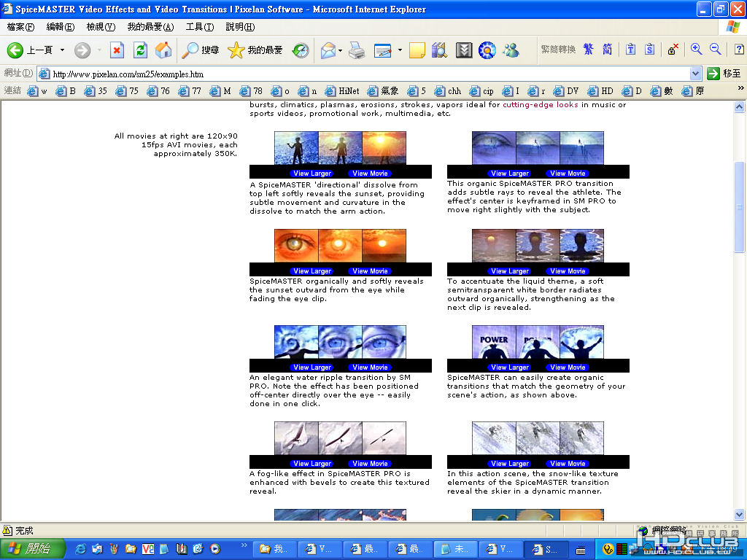This screenshot has width=747, height=560.
Task: Open the Edit button dropdown arrow
Action: tap(400, 50)
